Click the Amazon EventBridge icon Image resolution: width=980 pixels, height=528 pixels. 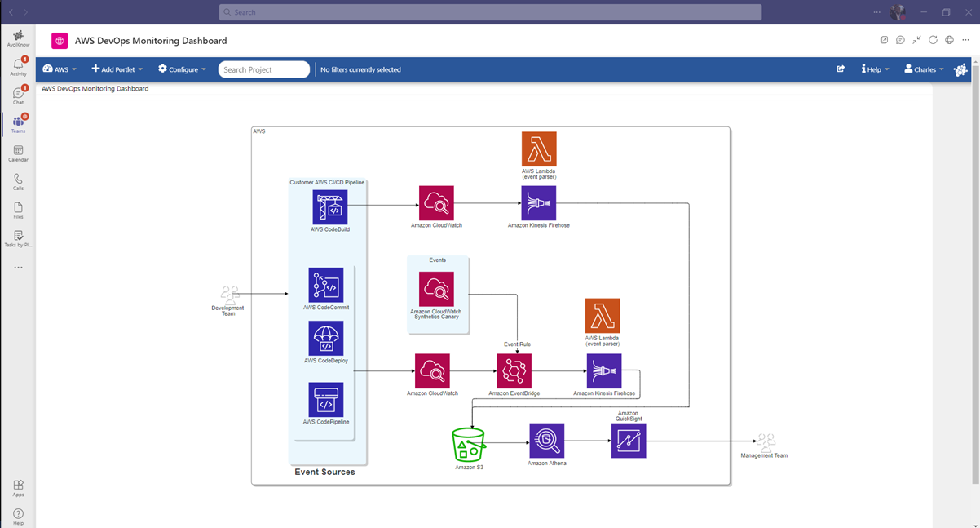(x=514, y=370)
